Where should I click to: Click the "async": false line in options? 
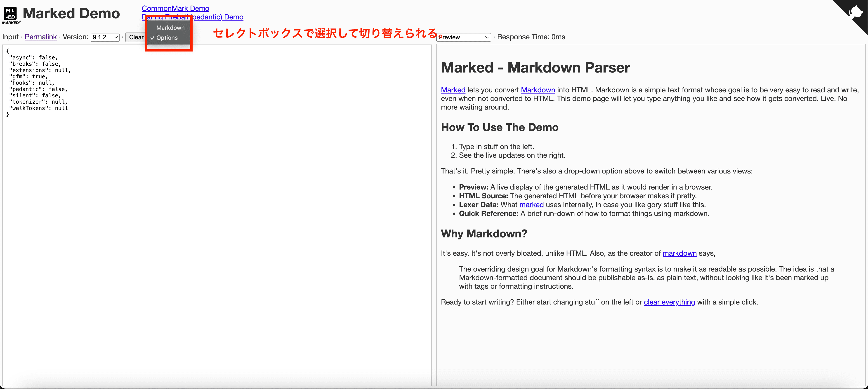tap(33, 58)
